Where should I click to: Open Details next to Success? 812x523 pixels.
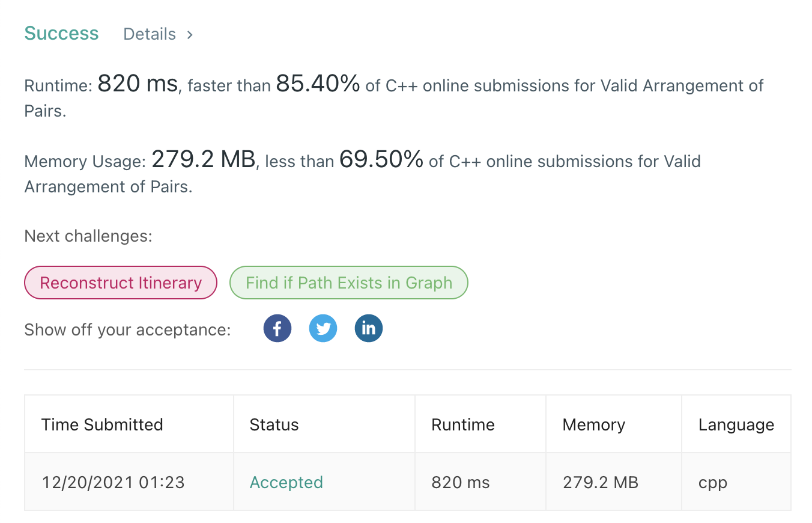pos(150,34)
